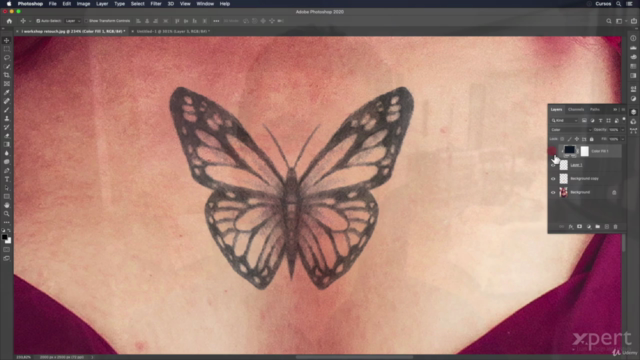
Task: Open the Image menu
Action: tap(83, 4)
